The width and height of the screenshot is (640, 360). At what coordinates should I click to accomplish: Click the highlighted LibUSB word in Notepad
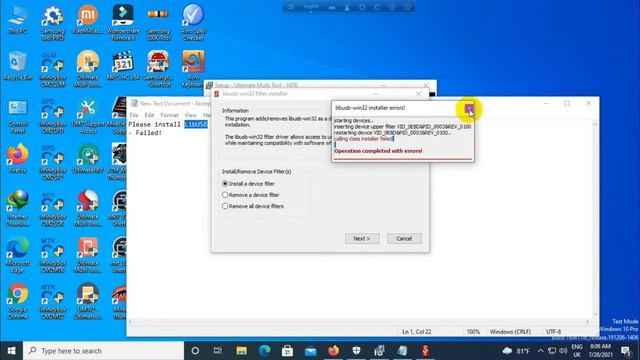pyautogui.click(x=196, y=124)
